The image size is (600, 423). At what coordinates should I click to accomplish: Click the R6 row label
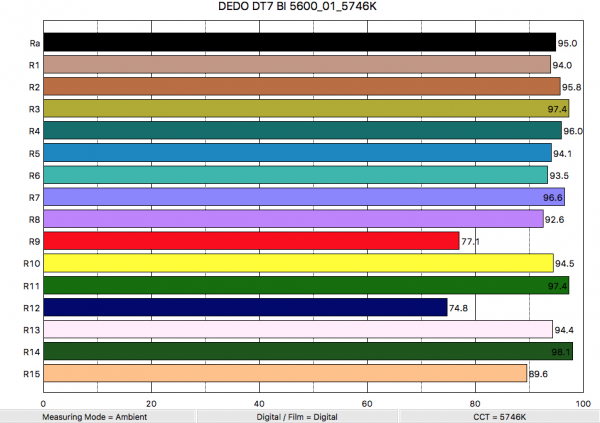[x=34, y=175]
